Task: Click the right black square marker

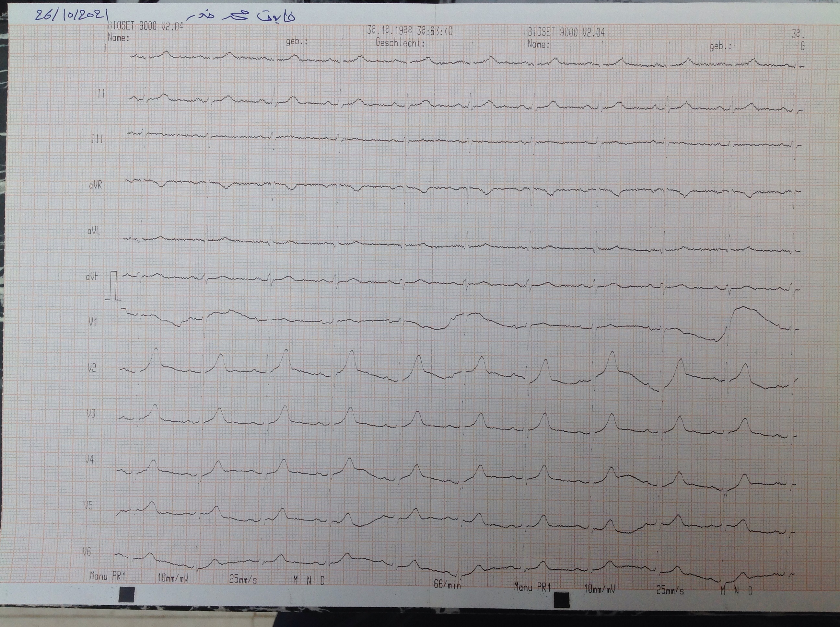Action: (x=562, y=600)
